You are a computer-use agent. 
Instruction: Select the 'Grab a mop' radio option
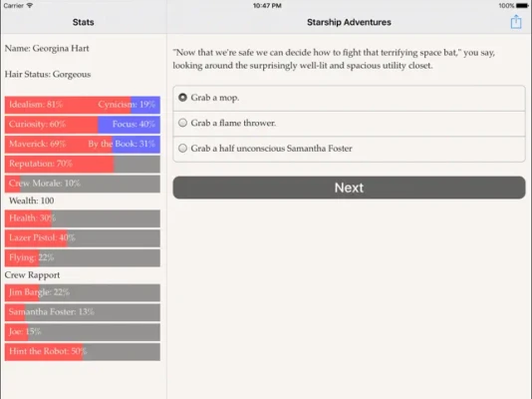(349, 98)
